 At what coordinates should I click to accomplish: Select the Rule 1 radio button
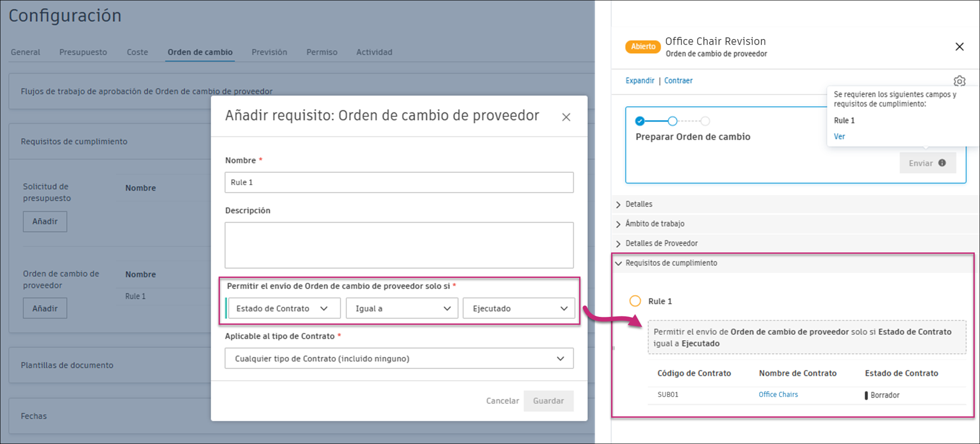pyautogui.click(x=635, y=301)
